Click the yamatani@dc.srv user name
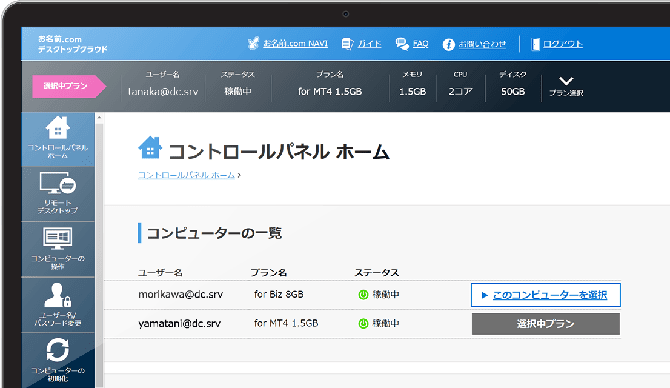 click(x=179, y=323)
